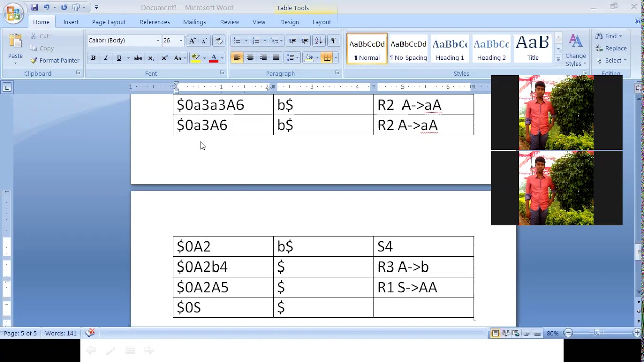This screenshot has width=644, height=362.
Task: Increase the paragraph indent
Action: point(305,41)
